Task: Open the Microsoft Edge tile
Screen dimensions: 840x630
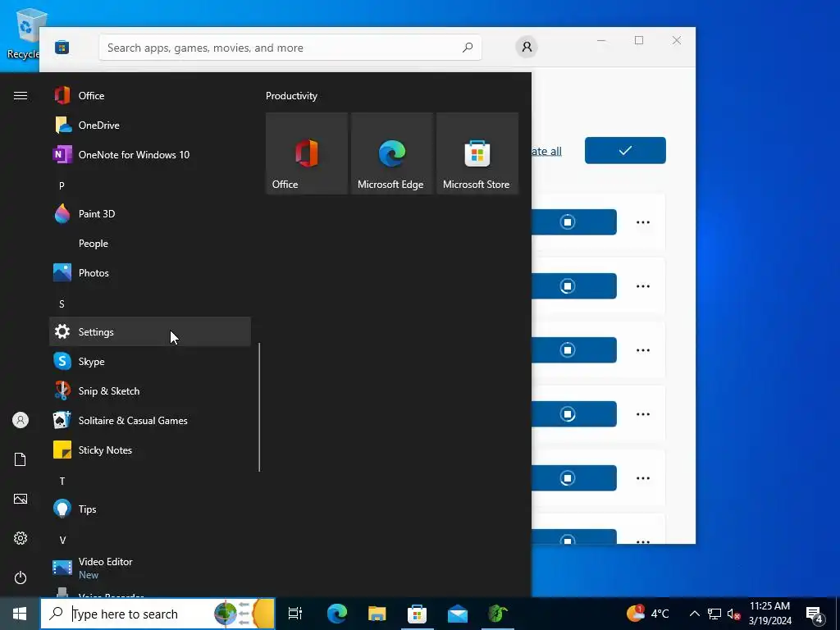Action: coord(391,153)
